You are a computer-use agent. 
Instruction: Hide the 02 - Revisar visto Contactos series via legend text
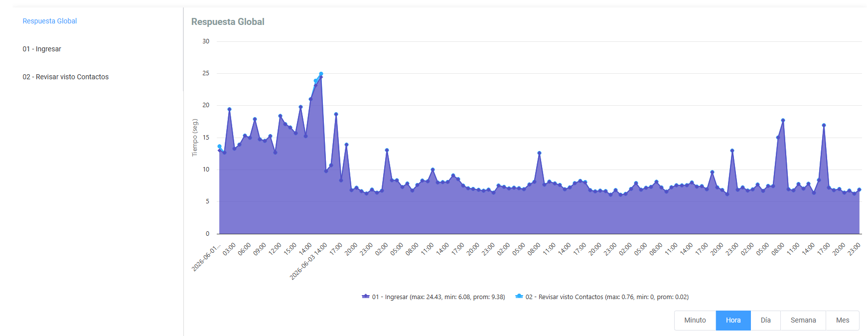click(607, 297)
